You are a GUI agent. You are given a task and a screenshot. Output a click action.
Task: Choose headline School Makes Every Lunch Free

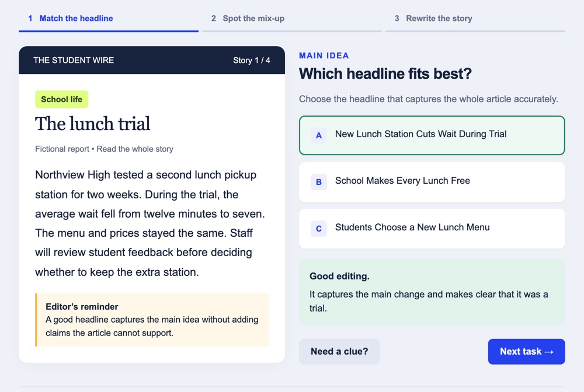point(432,182)
